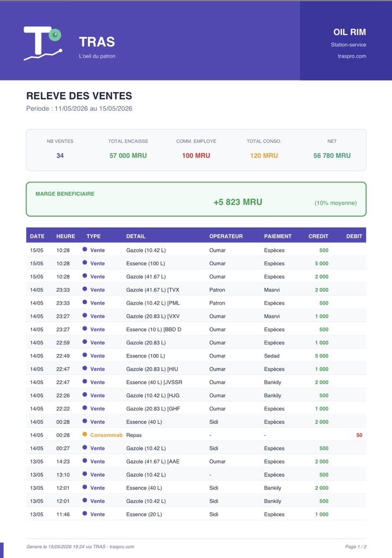Click the TRAS logo icon in the header
This screenshot has width=392, height=558.
43,44
